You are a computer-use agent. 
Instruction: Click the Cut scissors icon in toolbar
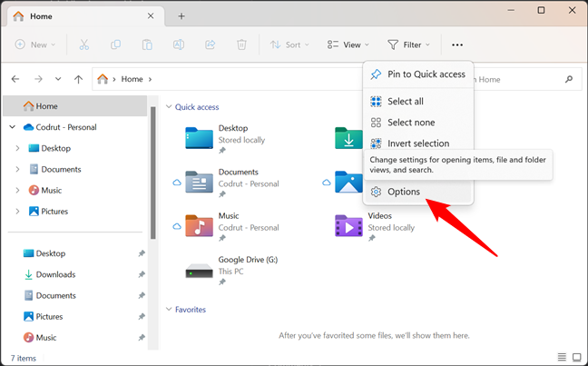tap(84, 45)
